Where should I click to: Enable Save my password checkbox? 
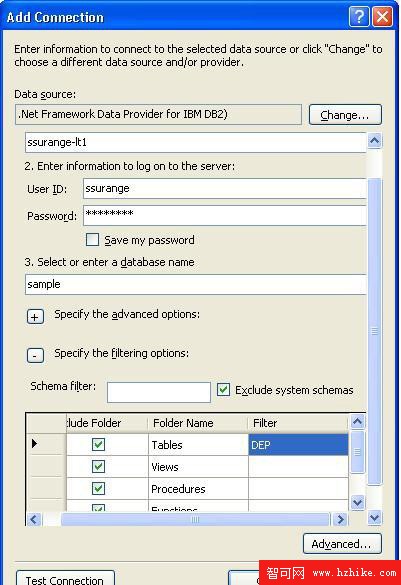pyautogui.click(x=93, y=240)
